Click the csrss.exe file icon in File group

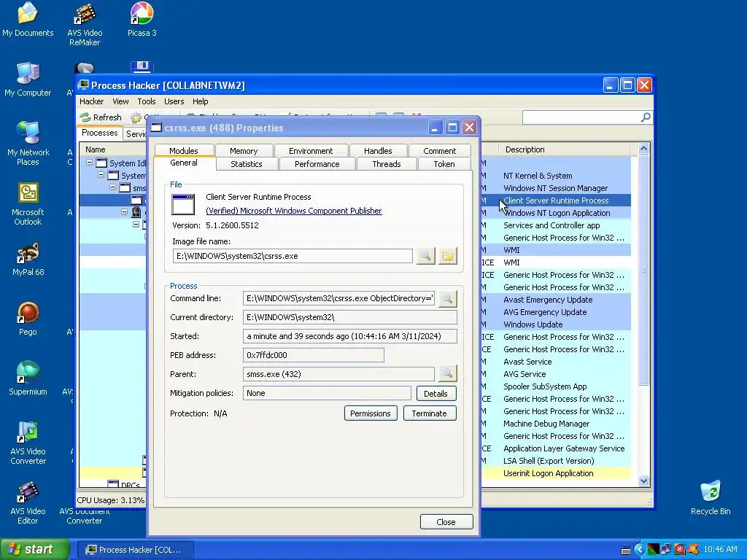(x=183, y=205)
